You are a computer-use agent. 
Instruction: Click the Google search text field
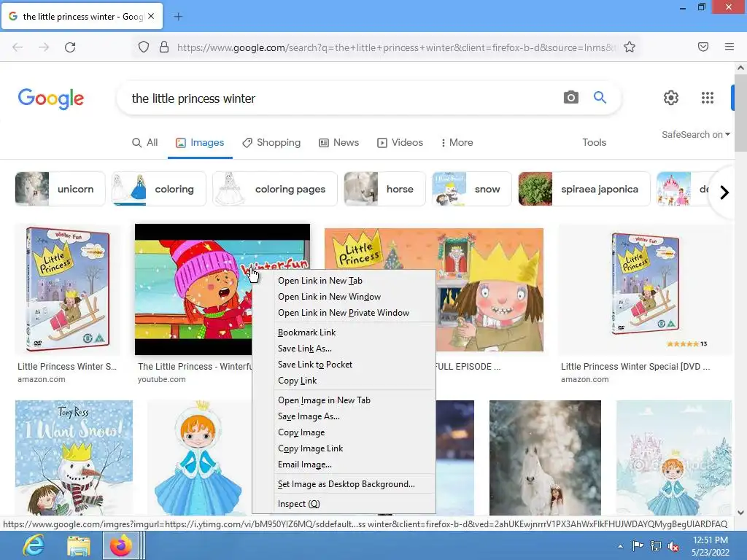pos(343,98)
